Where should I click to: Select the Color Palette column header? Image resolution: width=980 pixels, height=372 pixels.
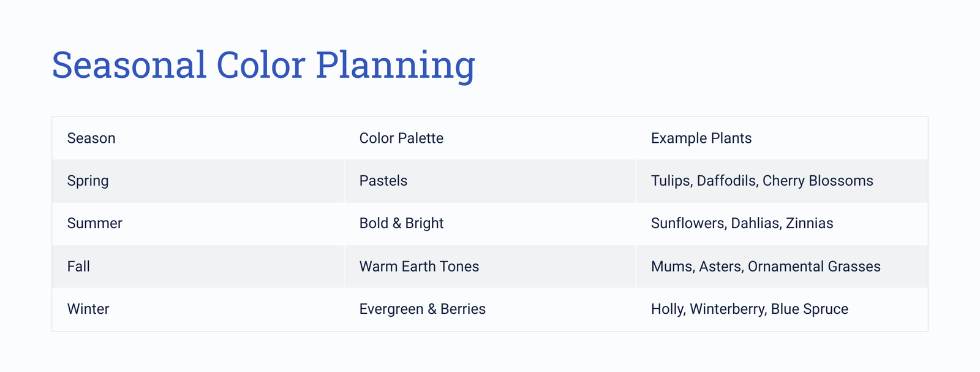(x=490, y=139)
